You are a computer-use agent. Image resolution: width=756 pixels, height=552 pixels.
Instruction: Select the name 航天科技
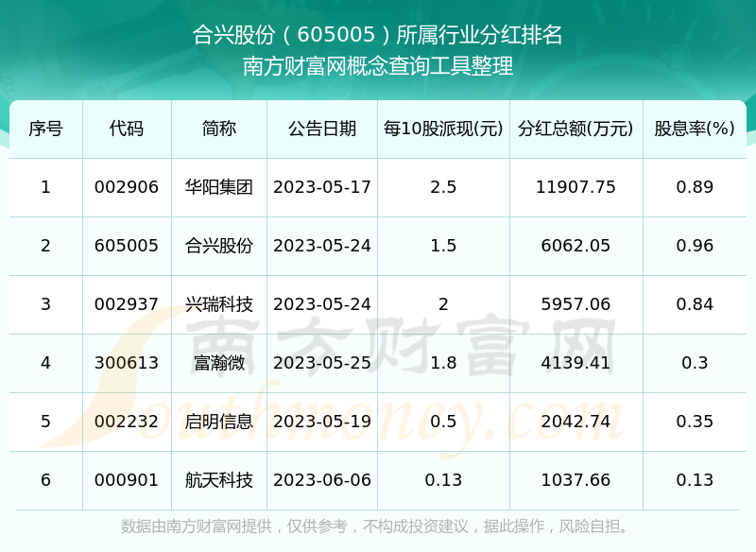(x=219, y=480)
